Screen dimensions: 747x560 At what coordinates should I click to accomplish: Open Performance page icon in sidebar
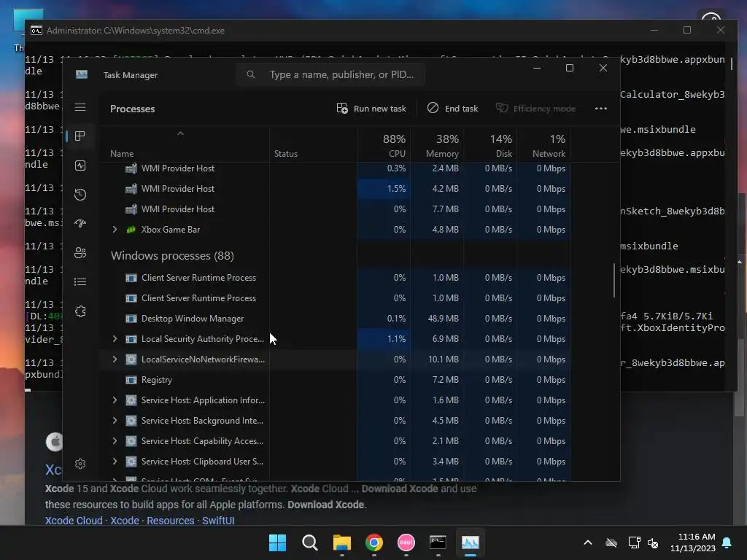point(80,166)
